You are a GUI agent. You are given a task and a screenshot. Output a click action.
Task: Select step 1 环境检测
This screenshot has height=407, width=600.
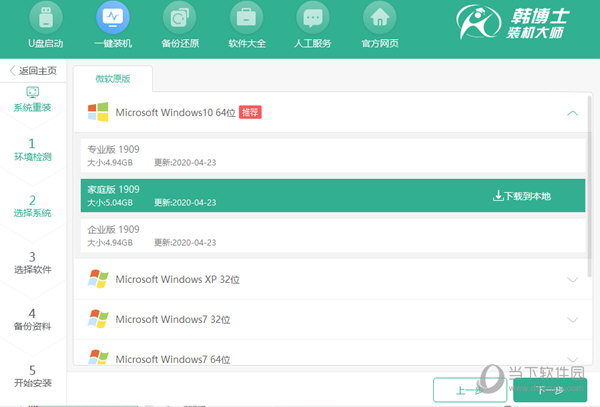click(x=33, y=150)
